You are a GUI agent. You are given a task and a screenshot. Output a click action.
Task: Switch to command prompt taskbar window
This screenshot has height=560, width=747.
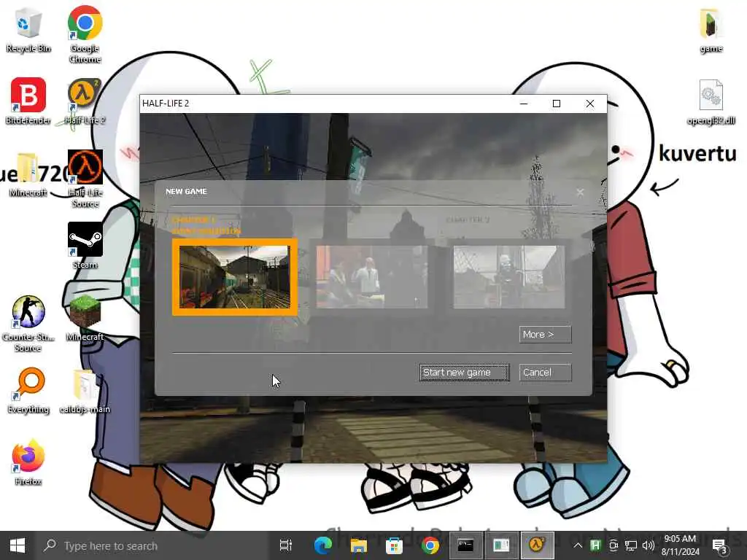[x=465, y=545]
